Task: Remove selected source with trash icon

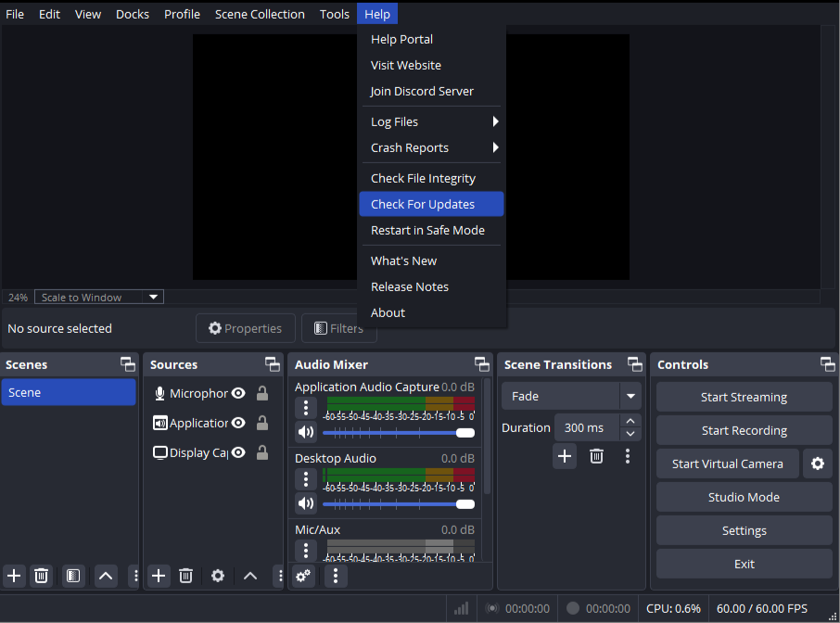Action: (x=186, y=576)
